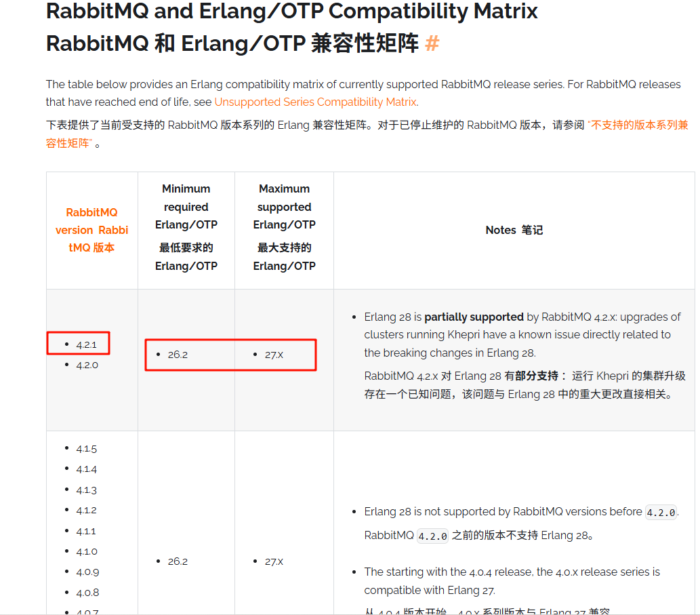Image resolution: width=700 pixels, height=615 pixels.
Task: Select version 4.0.9 in the list
Action: click(x=87, y=572)
